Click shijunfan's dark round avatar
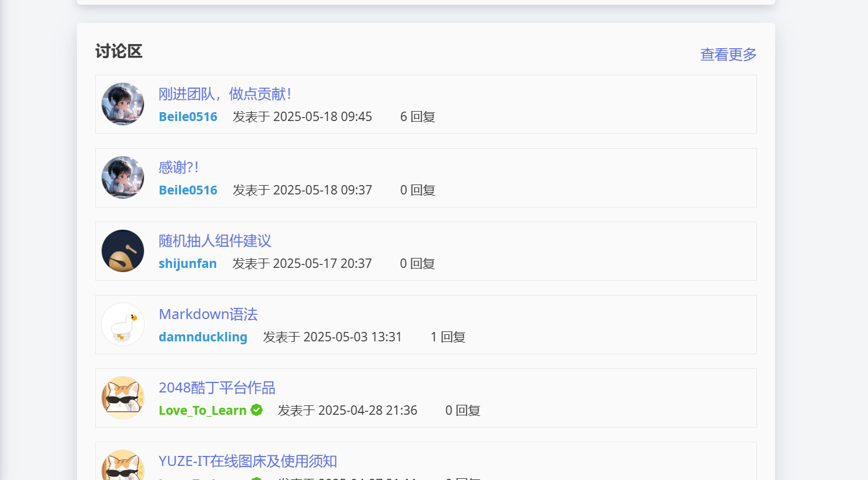The width and height of the screenshot is (868, 480). pos(123,251)
